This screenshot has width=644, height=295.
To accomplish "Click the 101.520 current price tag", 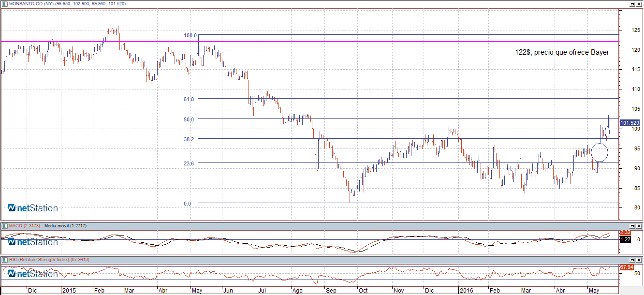I will click(630, 123).
